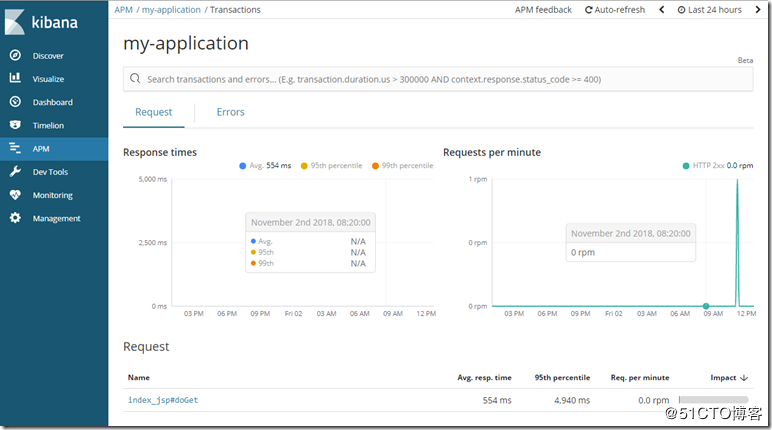Step time range backward with left chevron
772x430 pixels.
662,9
